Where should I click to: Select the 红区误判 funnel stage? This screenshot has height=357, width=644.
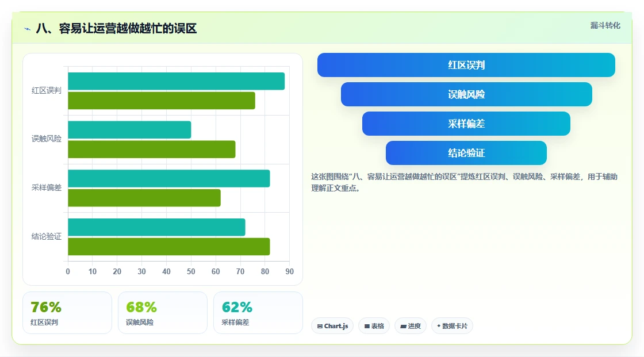[x=466, y=65]
